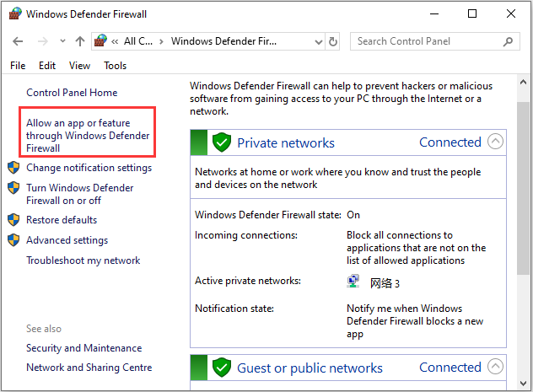Screen dimensions: 533x392
Task: Click Restore defaults link
Action: click(62, 220)
